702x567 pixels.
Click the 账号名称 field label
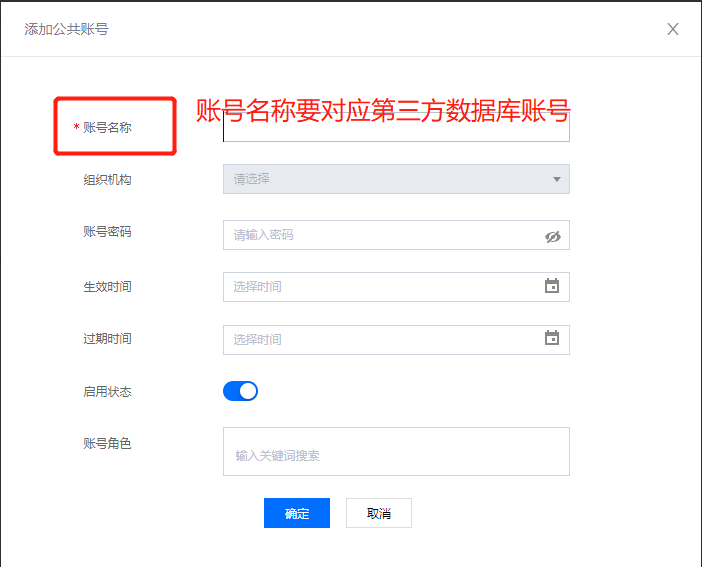pos(107,128)
